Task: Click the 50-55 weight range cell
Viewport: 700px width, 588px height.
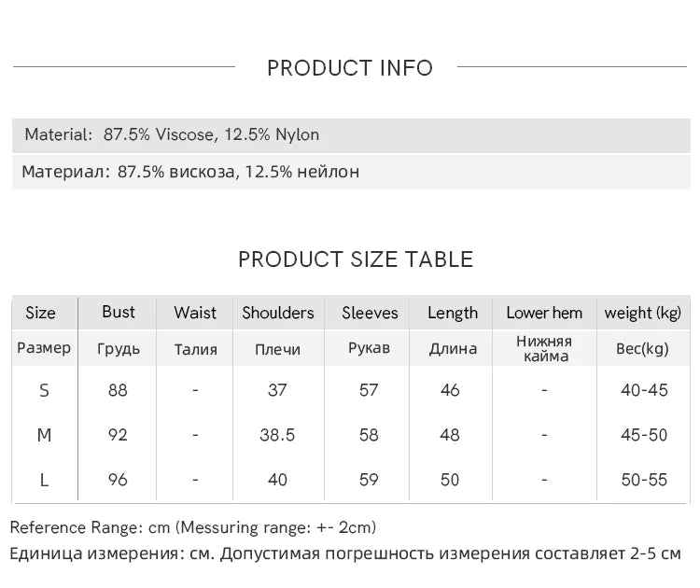Action: pos(644,480)
